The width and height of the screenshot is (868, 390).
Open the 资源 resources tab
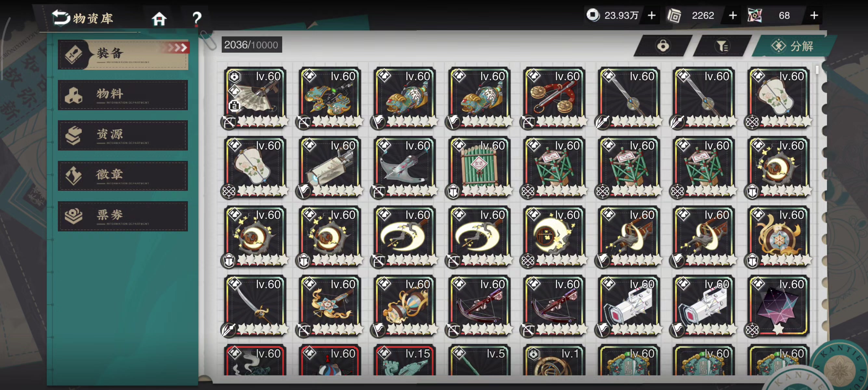tap(123, 136)
